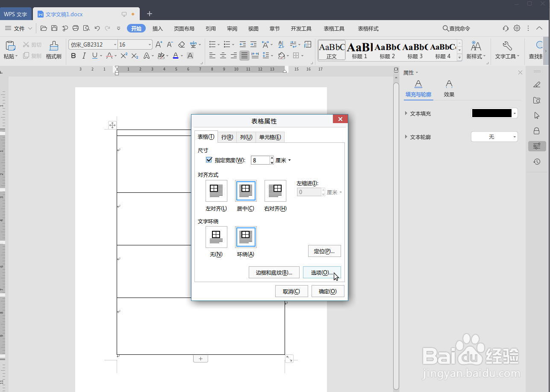550x392 pixels.
Task: Click the history clock icon in sidebar
Action: pos(537,162)
